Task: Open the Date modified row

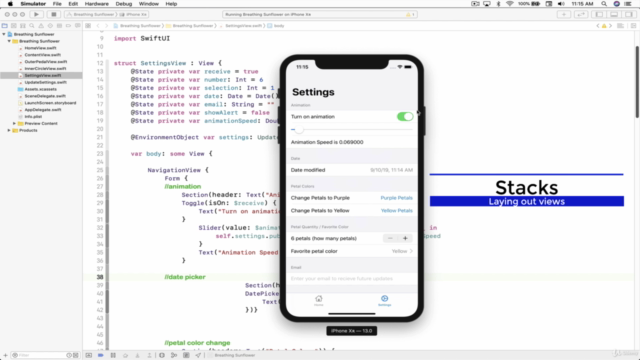Action: pyautogui.click(x=352, y=170)
